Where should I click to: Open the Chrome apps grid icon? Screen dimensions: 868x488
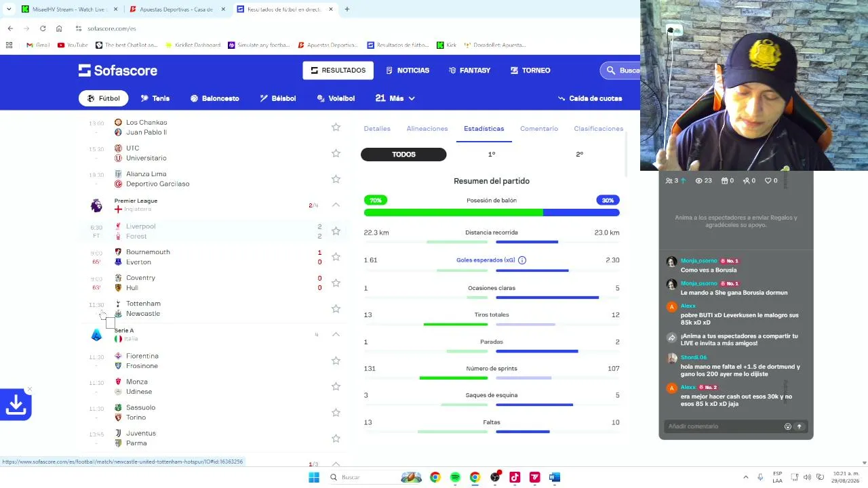9,45
